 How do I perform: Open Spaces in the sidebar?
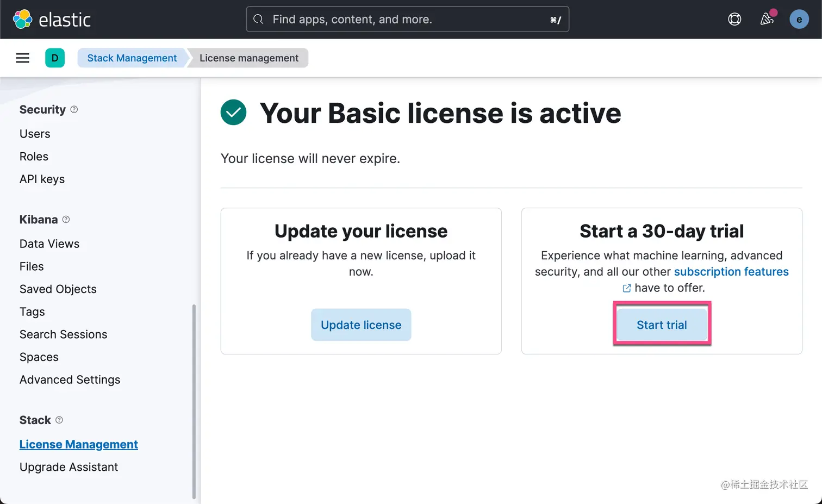[39, 357]
